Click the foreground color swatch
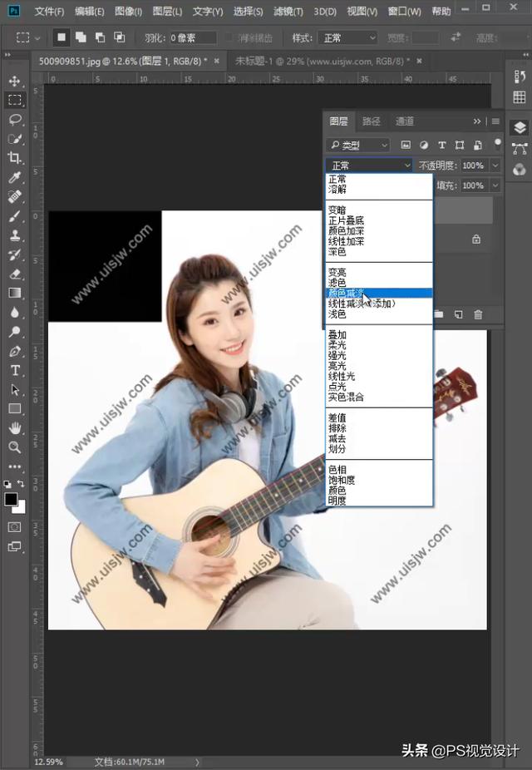The image size is (532, 770). point(11,499)
